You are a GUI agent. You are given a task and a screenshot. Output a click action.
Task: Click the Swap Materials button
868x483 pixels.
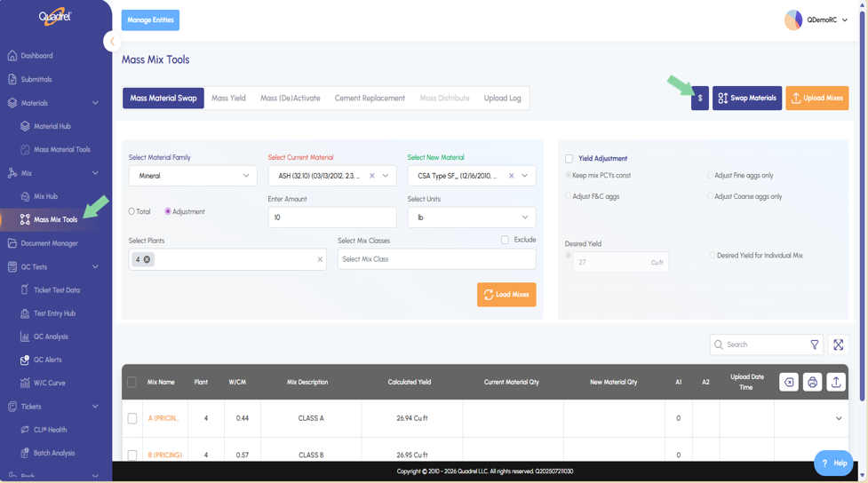point(747,98)
